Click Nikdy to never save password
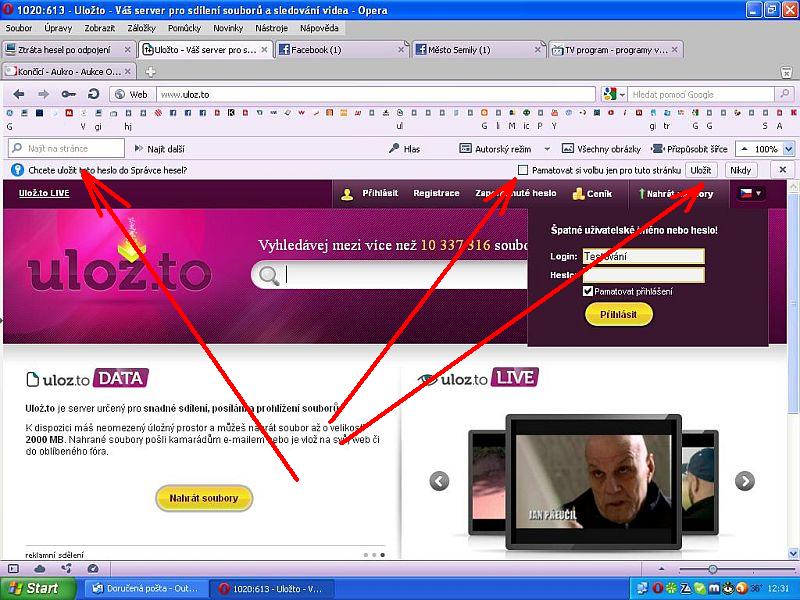This screenshot has height=600, width=800. (x=740, y=170)
